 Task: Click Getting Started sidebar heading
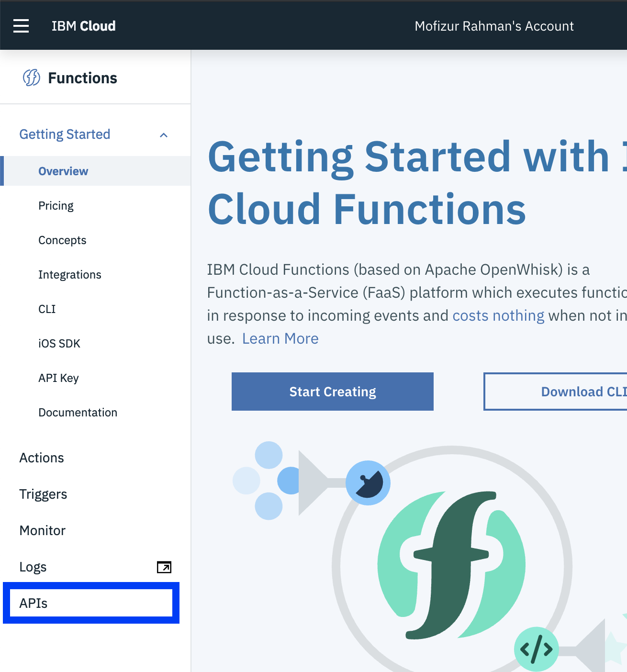point(65,134)
